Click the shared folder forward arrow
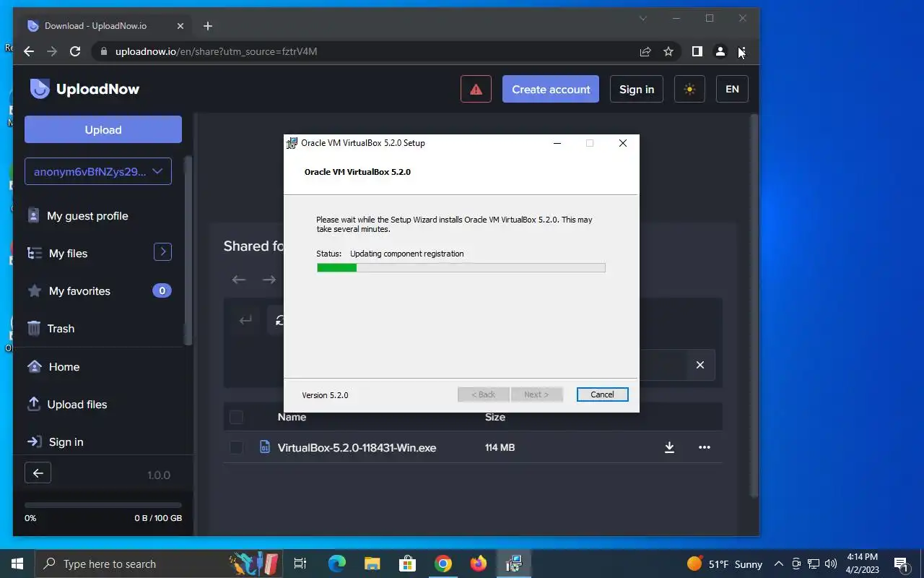Screen dimensions: 924x578 [x=269, y=280]
